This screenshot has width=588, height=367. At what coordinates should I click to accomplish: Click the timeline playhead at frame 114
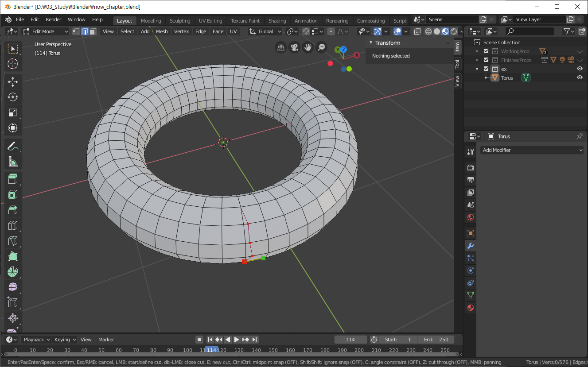[x=212, y=350]
